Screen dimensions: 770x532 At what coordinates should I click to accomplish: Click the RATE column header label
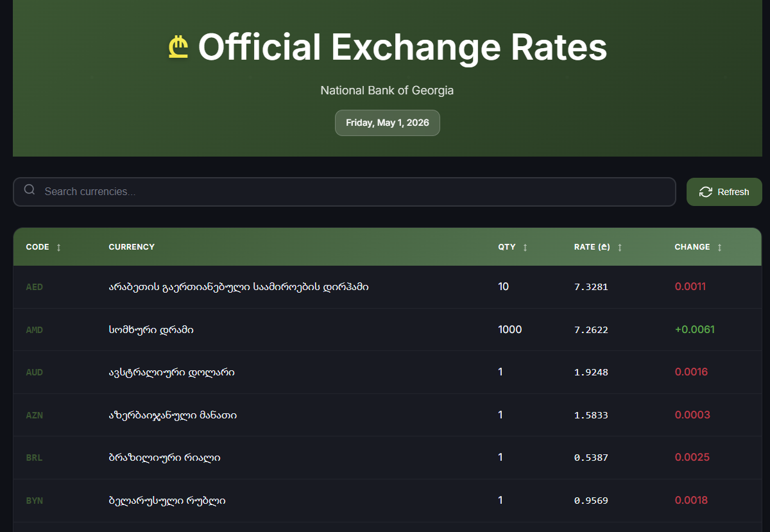point(592,247)
